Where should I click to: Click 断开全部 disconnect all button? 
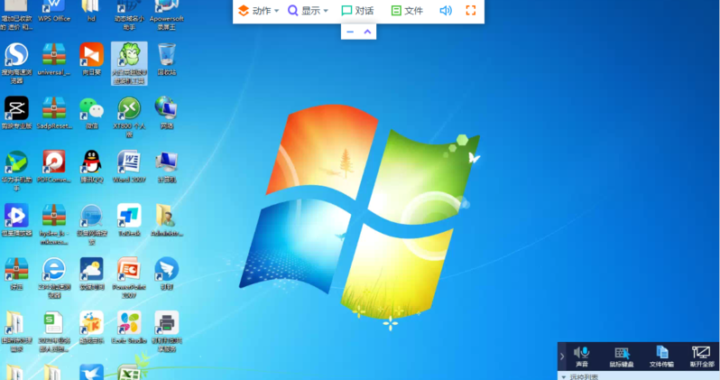point(702,357)
